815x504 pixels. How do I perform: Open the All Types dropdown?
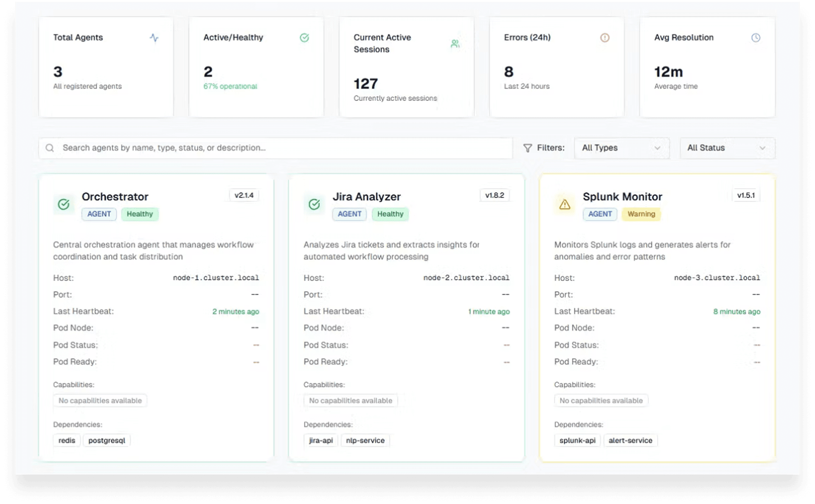621,148
